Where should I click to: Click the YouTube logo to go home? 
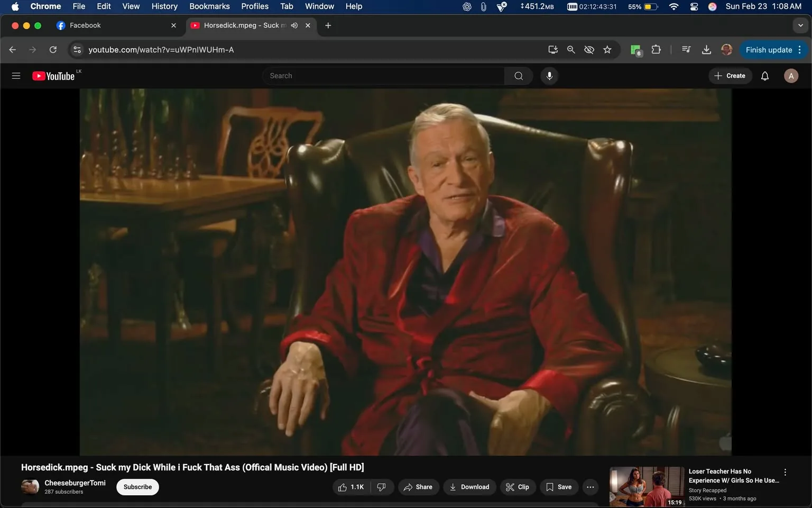[53, 75]
